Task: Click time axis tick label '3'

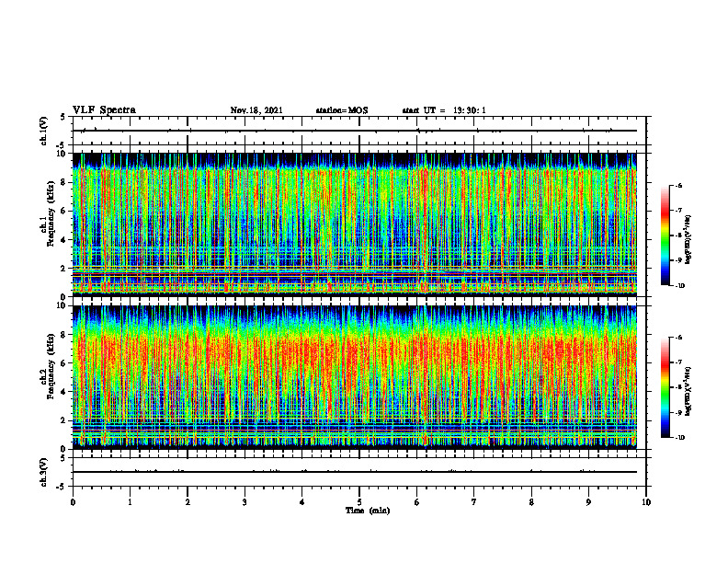Action: [245, 502]
